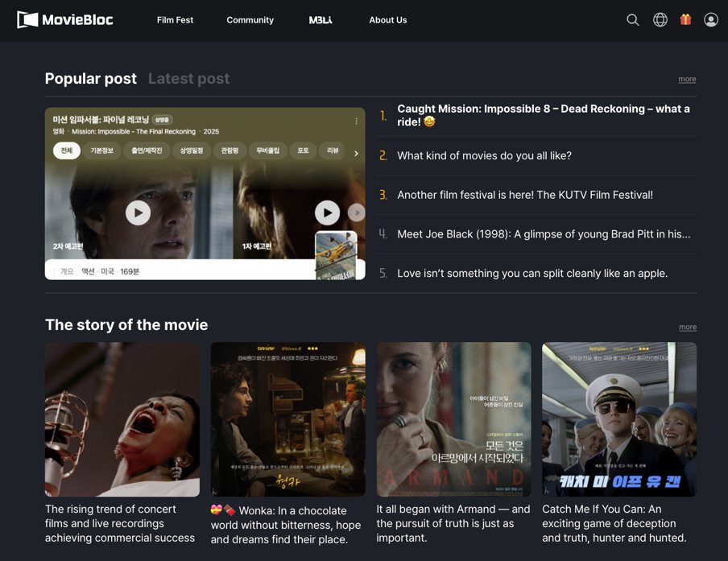Click 개요 label on info bar
The image size is (728, 561).
tap(67, 271)
